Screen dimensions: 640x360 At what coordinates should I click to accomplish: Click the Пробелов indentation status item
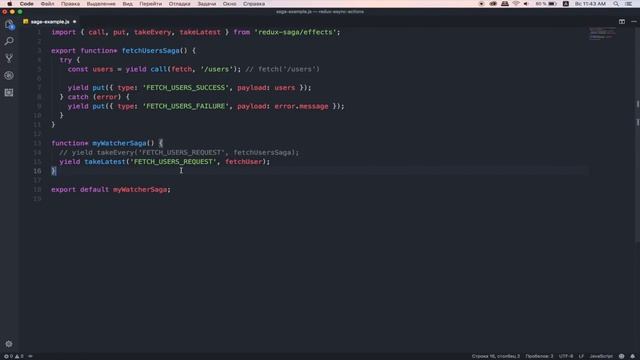(x=539, y=356)
